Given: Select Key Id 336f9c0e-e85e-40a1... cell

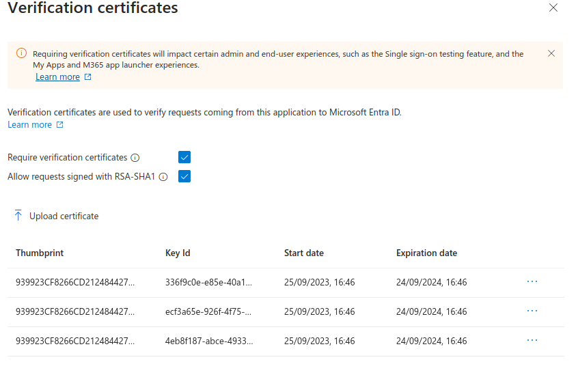Looking at the screenshot, I should click(x=208, y=282).
